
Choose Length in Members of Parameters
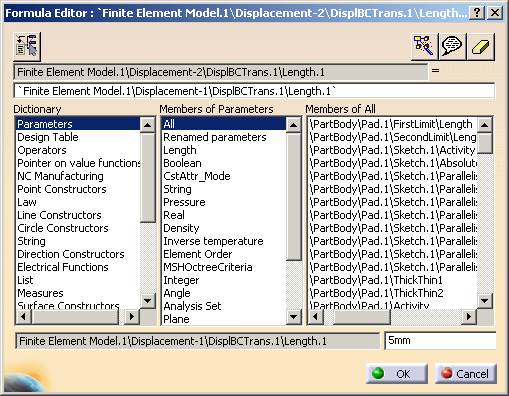pos(180,150)
